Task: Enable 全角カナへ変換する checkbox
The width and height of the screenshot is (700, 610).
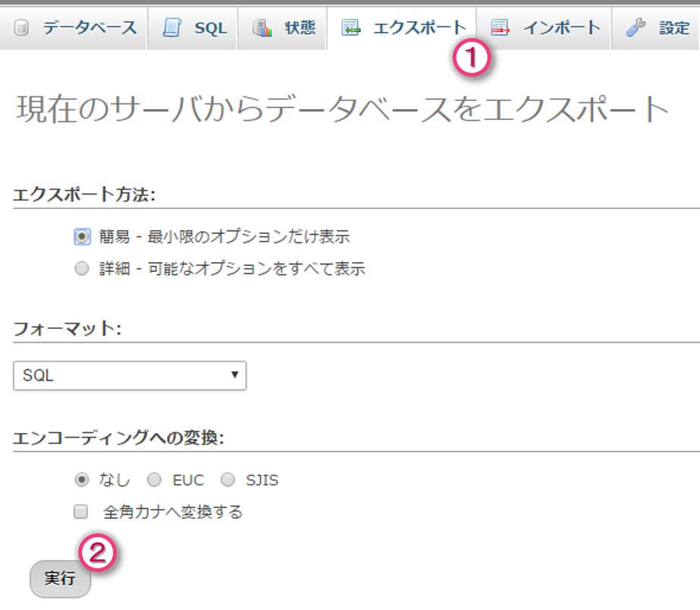Action: (x=80, y=512)
